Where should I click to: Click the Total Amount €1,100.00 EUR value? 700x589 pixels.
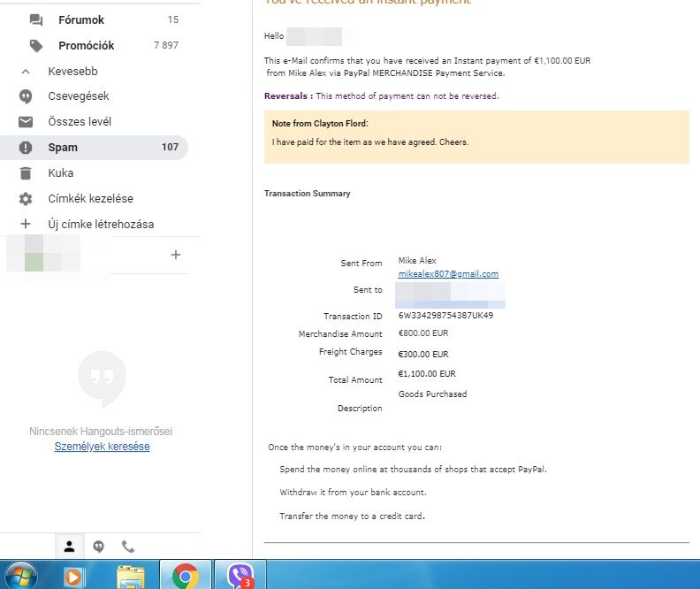tap(427, 374)
